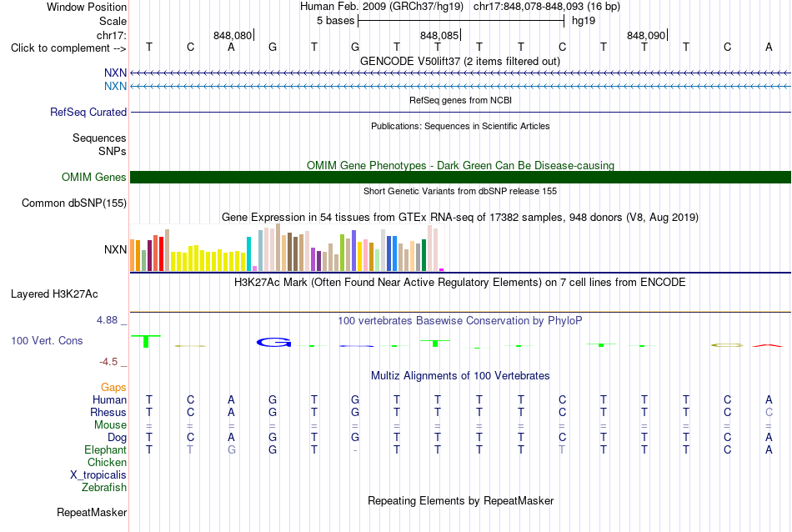Click the large green T conservation logo
Image resolution: width=792 pixels, height=532 pixels.
(146, 341)
